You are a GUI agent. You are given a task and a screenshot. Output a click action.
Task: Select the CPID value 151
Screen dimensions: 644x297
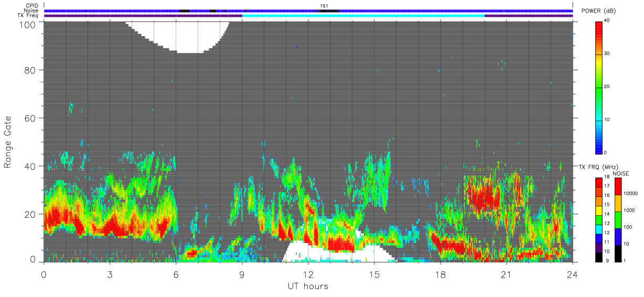324,6
